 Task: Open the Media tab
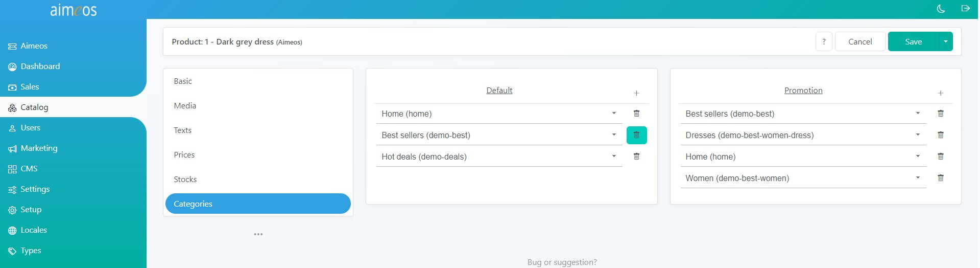pos(185,105)
